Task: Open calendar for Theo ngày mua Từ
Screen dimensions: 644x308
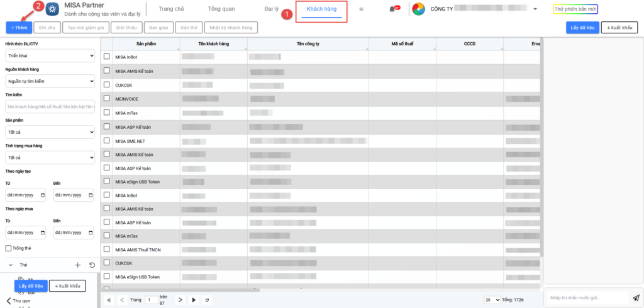Action: (x=43, y=233)
